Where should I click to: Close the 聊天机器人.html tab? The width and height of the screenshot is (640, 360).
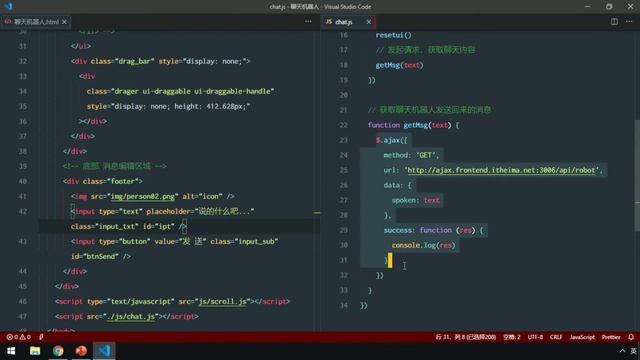[x=64, y=22]
